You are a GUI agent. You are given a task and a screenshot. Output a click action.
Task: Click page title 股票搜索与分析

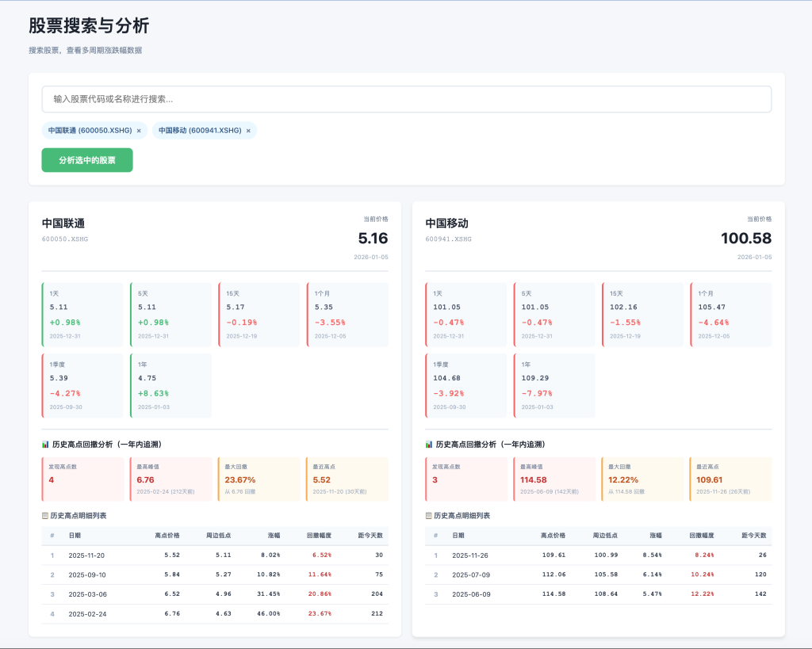click(x=89, y=25)
